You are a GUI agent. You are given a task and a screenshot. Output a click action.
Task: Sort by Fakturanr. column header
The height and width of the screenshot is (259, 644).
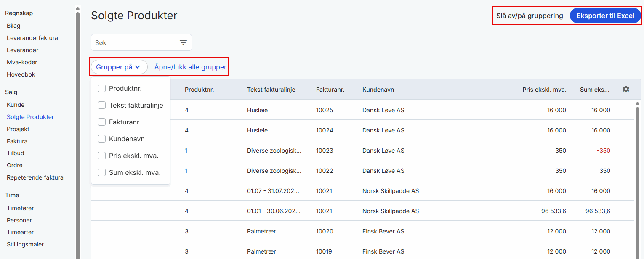click(x=330, y=90)
